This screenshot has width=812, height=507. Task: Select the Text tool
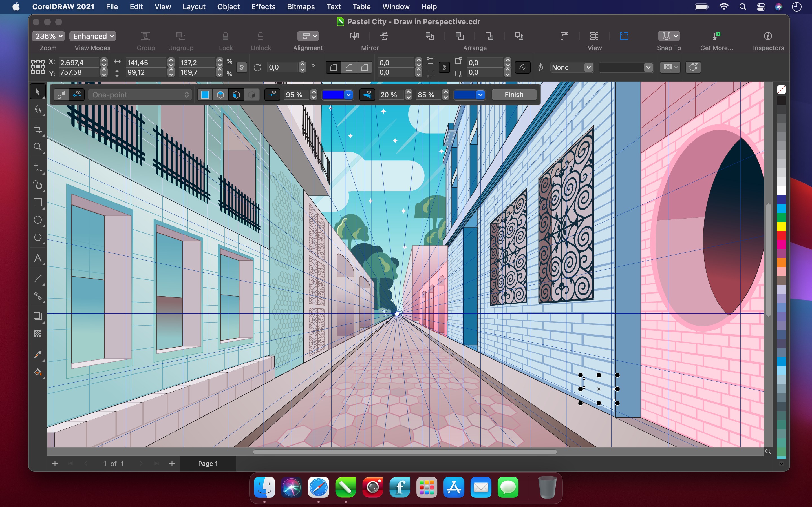(x=38, y=259)
